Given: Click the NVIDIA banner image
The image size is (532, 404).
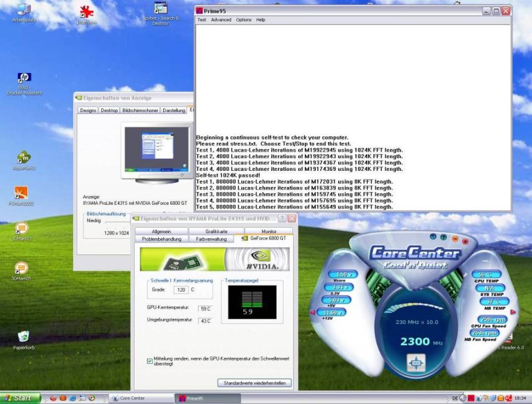Looking at the screenshot, I should [214, 259].
